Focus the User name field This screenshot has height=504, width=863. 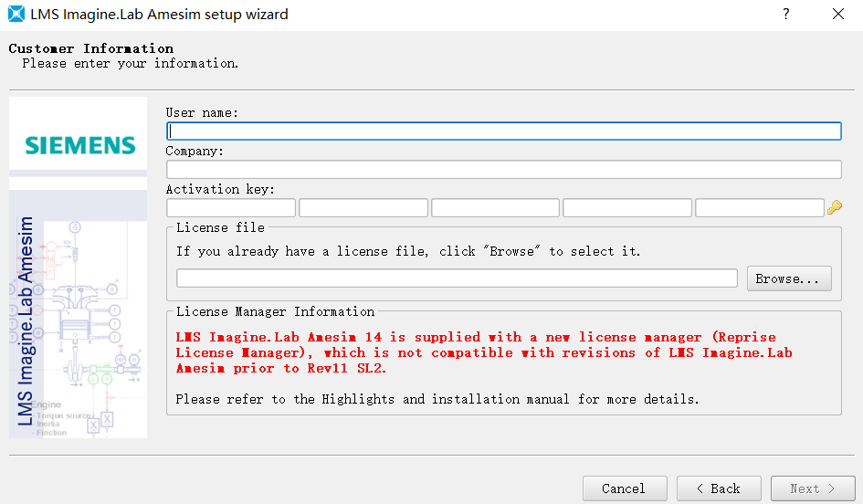click(x=503, y=131)
